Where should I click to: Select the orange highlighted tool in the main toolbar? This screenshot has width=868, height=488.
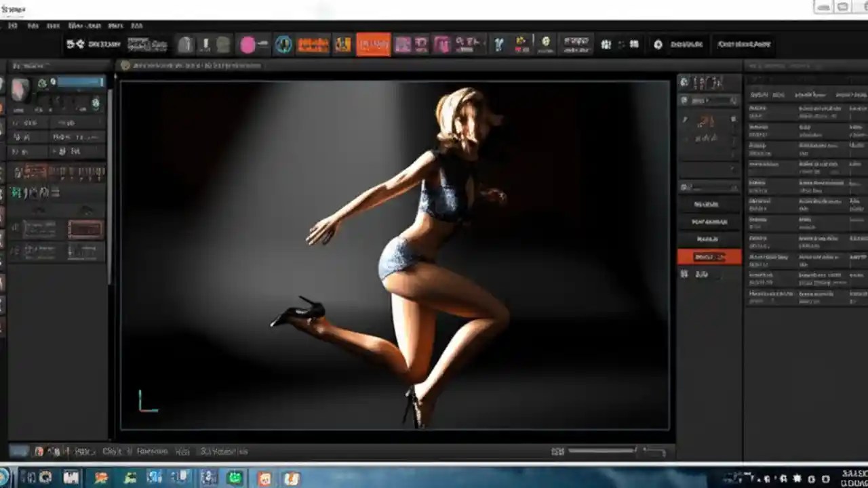[x=372, y=44]
